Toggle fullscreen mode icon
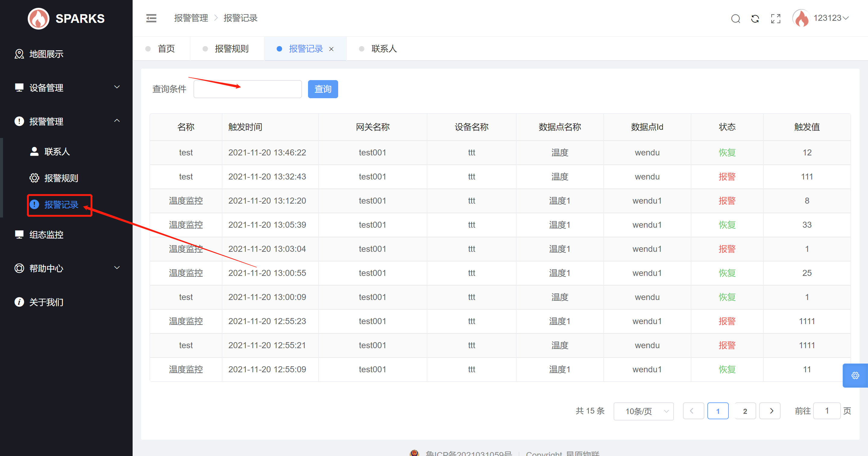This screenshot has height=456, width=868. (x=776, y=18)
